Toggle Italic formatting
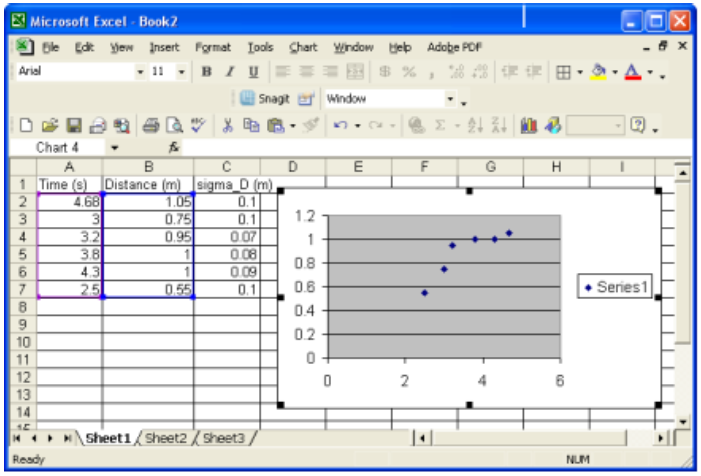Screen dimensions: 701x476 (x=229, y=72)
